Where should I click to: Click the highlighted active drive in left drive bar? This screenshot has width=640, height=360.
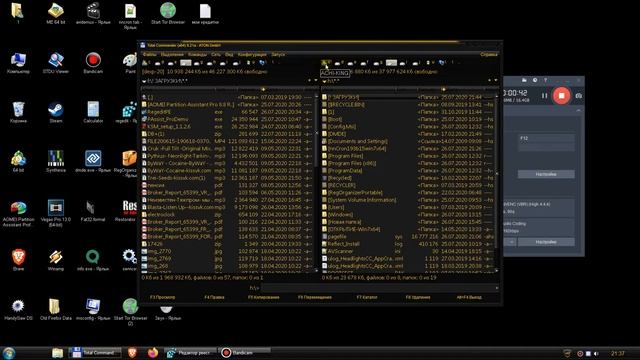point(186,63)
